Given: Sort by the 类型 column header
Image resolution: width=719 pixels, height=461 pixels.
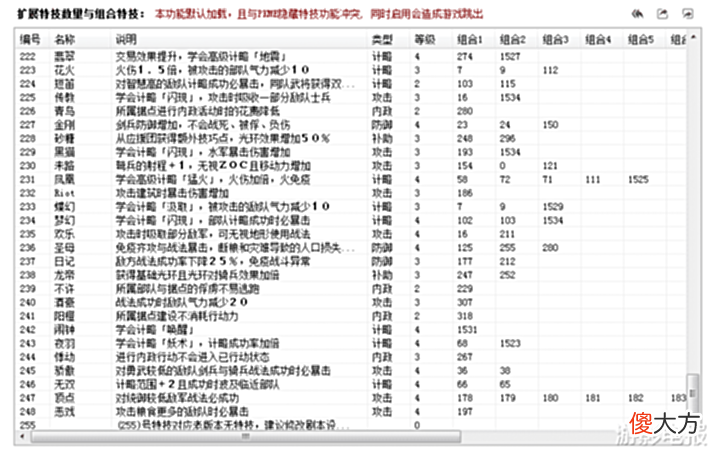Looking at the screenshot, I should (382, 39).
